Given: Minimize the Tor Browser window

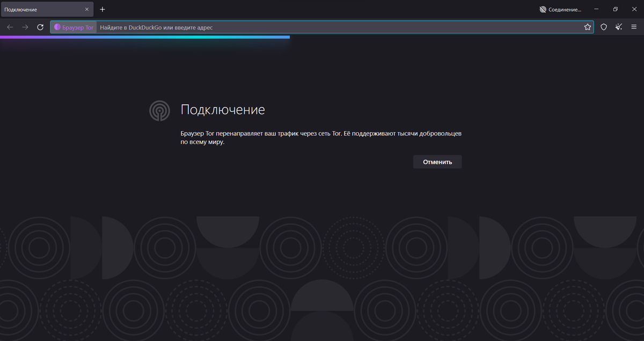Looking at the screenshot, I should pos(597,9).
